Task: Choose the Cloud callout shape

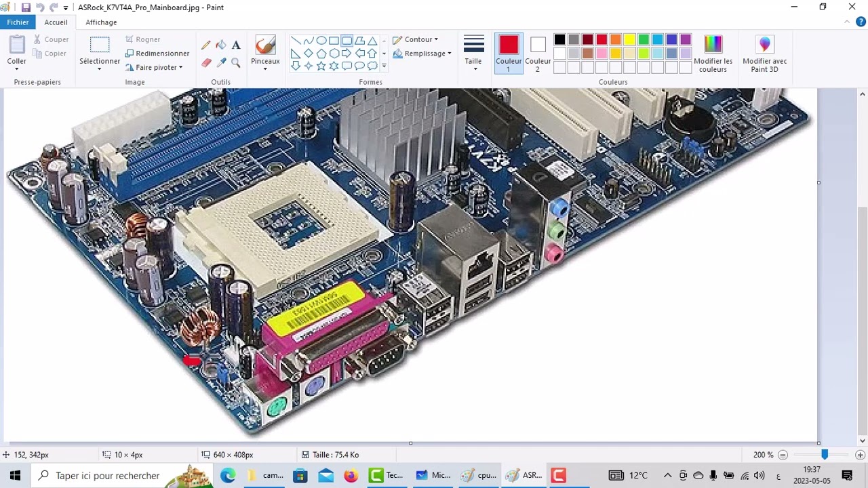Action: tap(372, 66)
